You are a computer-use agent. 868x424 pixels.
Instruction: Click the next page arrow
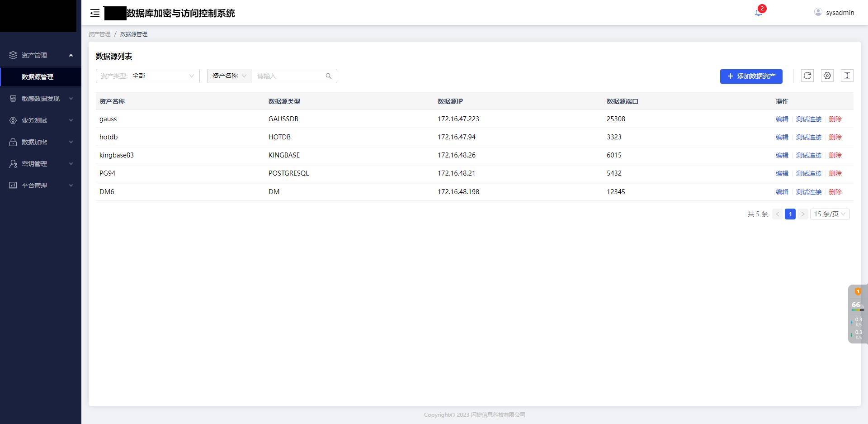click(x=803, y=214)
